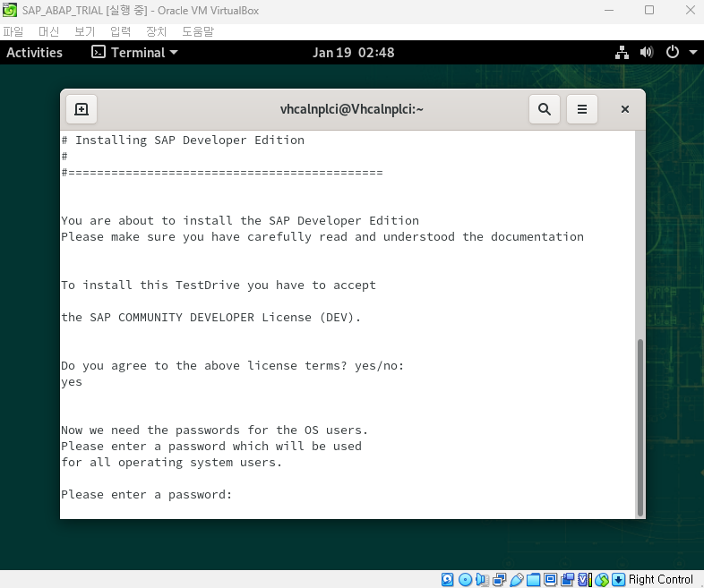Click the audio status icon in VirtualBox bar
The width and height of the screenshot is (704, 588).
(x=482, y=579)
